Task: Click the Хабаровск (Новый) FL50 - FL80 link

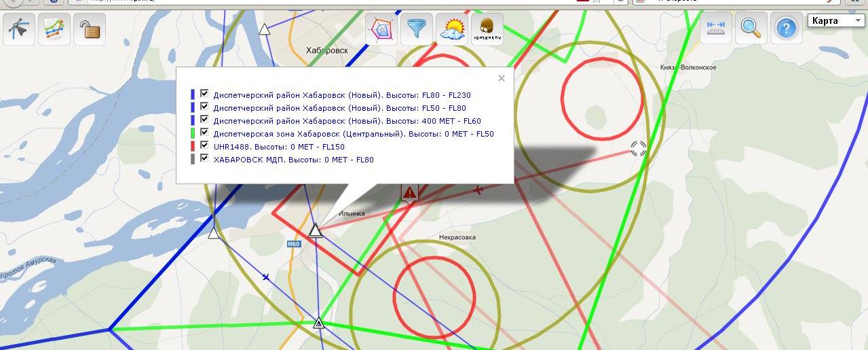Action: click(x=339, y=108)
